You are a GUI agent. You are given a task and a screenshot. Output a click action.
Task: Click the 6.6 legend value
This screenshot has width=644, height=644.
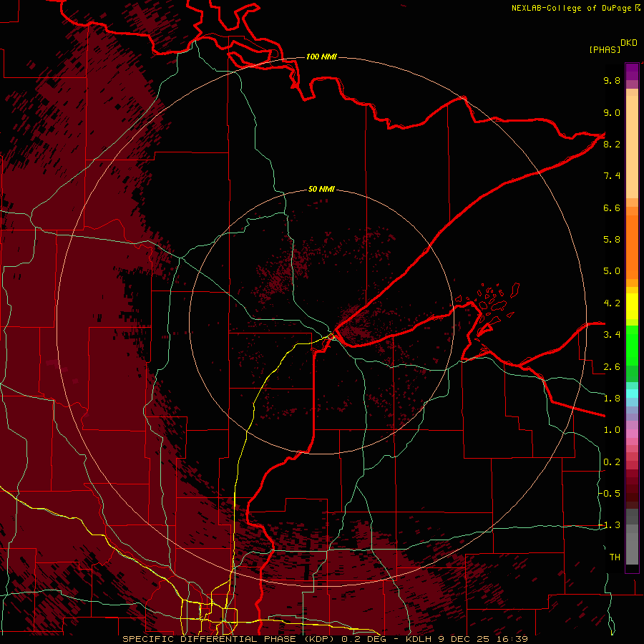pos(612,208)
